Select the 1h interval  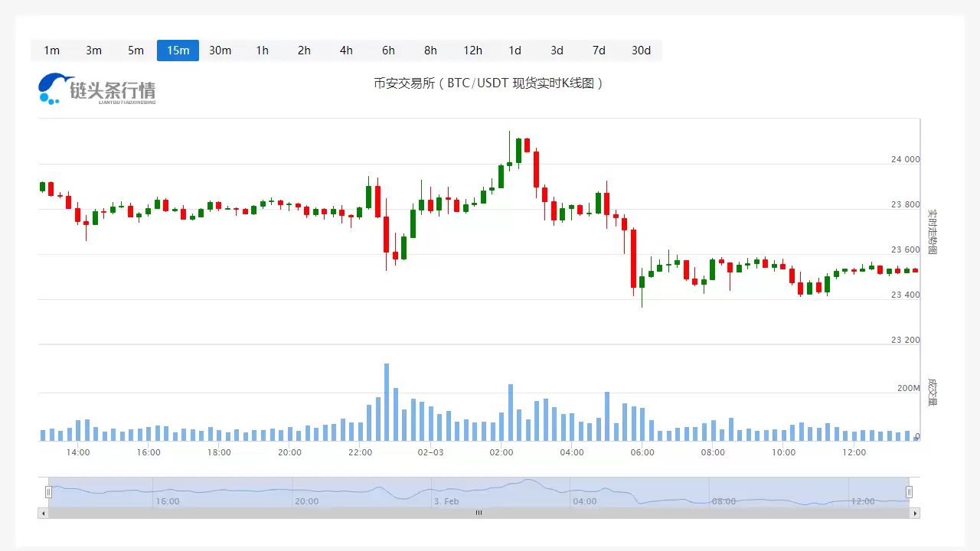[x=262, y=51]
